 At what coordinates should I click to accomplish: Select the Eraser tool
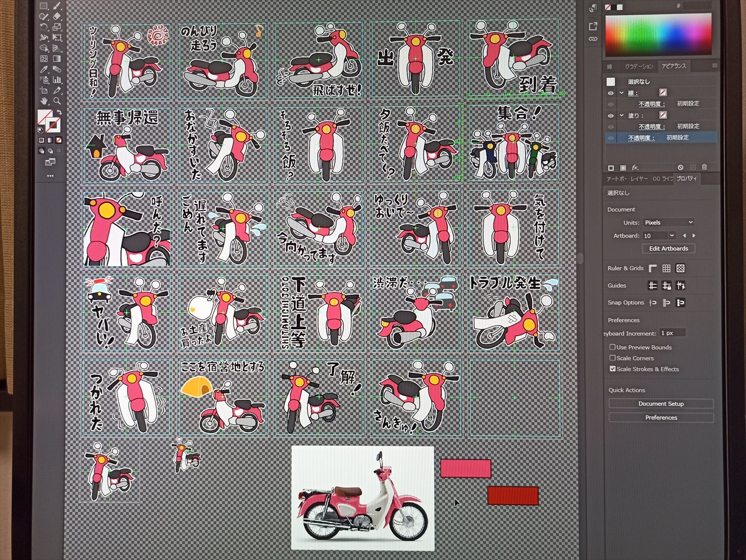click(57, 17)
